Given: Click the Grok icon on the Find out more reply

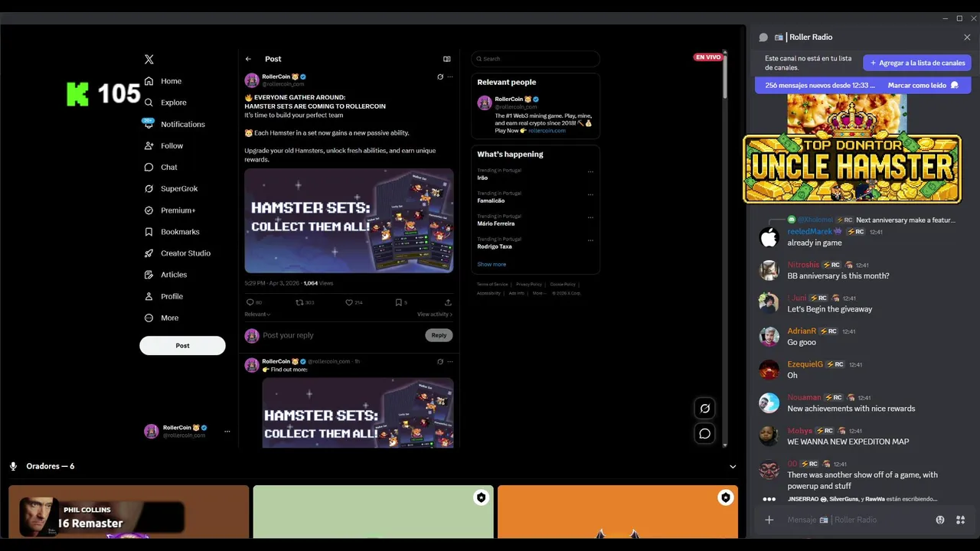Looking at the screenshot, I should 440,361.
